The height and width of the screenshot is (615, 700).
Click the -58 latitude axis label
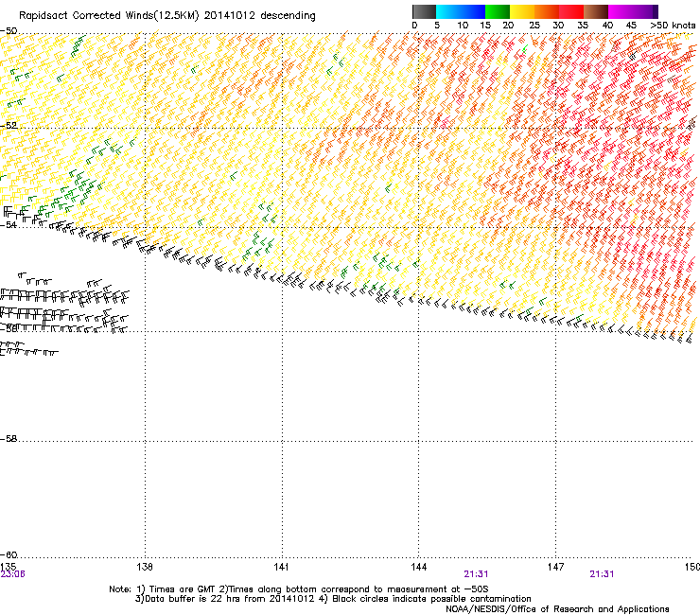(x=9, y=439)
